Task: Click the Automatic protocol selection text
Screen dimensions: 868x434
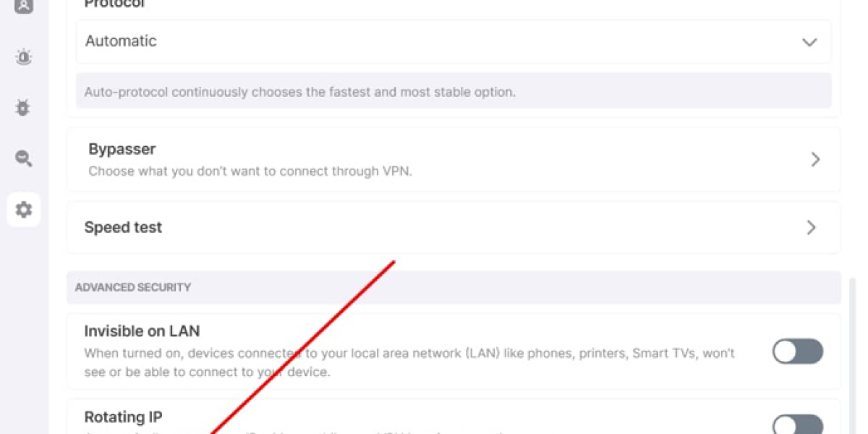Action: 121,41
